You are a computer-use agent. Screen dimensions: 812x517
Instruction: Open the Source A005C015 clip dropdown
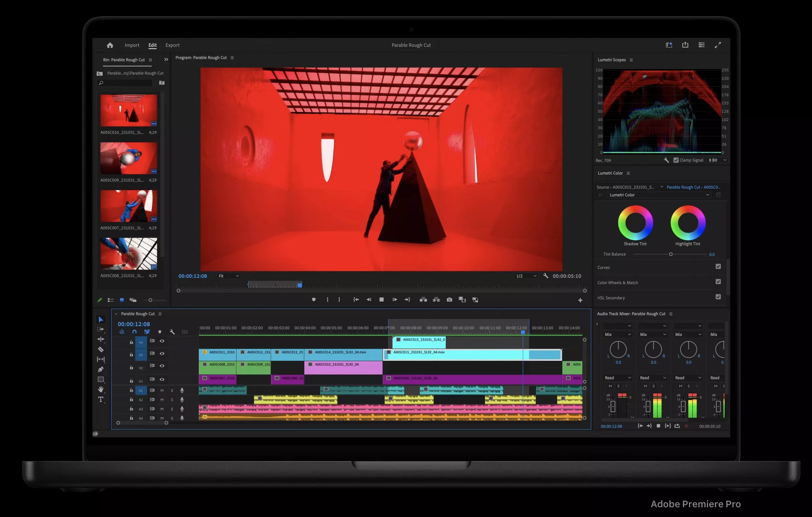[661, 187]
